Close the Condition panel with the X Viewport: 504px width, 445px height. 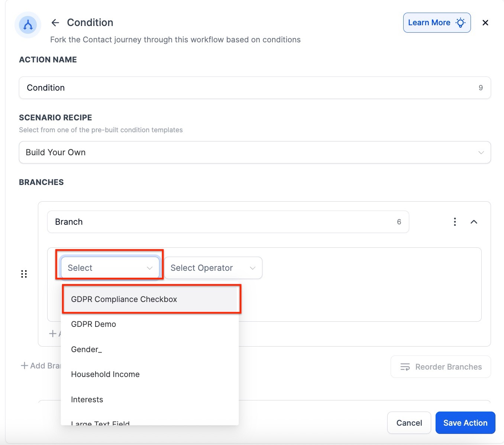(485, 23)
